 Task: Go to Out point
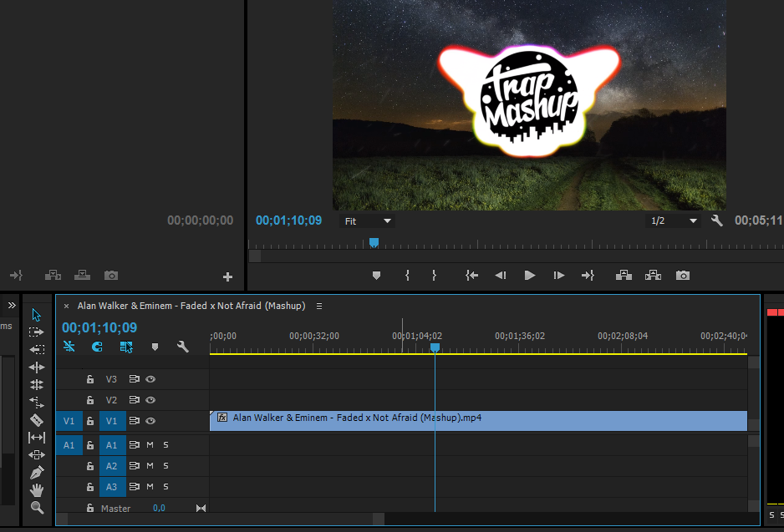pyautogui.click(x=588, y=276)
